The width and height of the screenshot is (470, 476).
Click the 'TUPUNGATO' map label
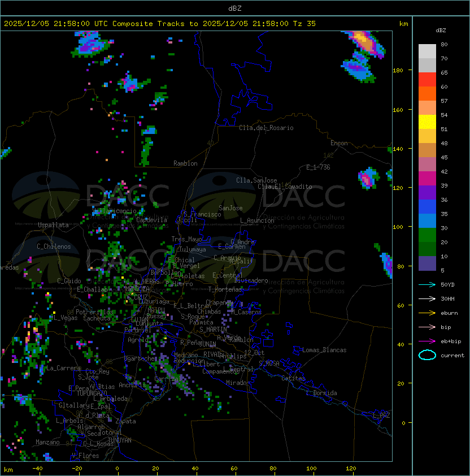point(92,393)
